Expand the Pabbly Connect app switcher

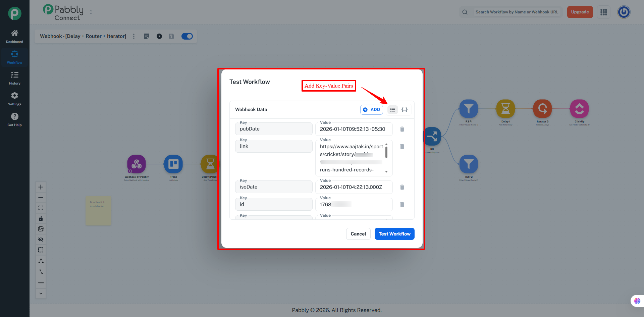91,12
